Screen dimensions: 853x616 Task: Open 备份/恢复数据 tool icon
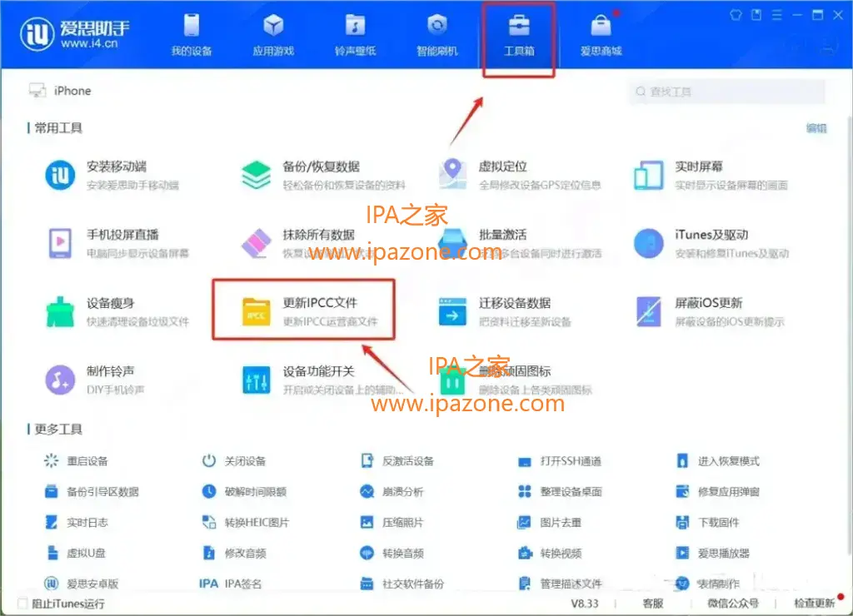click(257, 175)
